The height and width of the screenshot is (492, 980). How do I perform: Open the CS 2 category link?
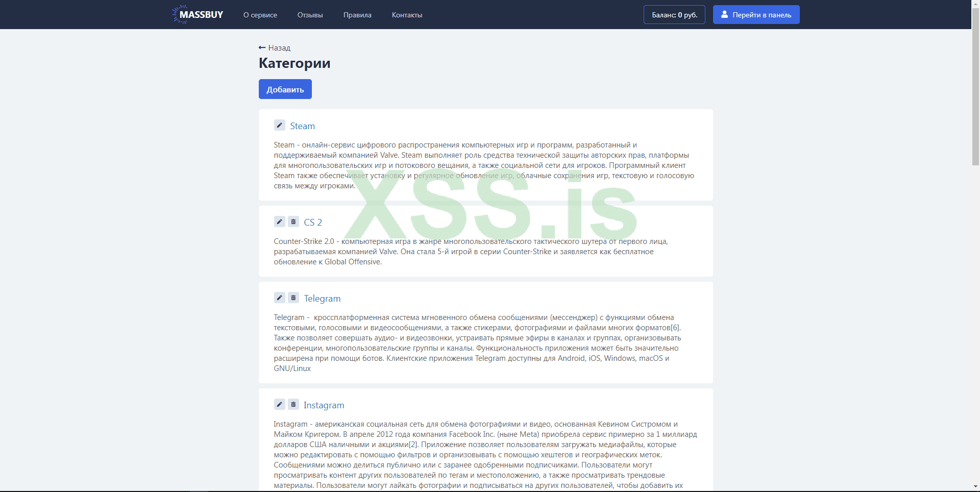coord(313,223)
